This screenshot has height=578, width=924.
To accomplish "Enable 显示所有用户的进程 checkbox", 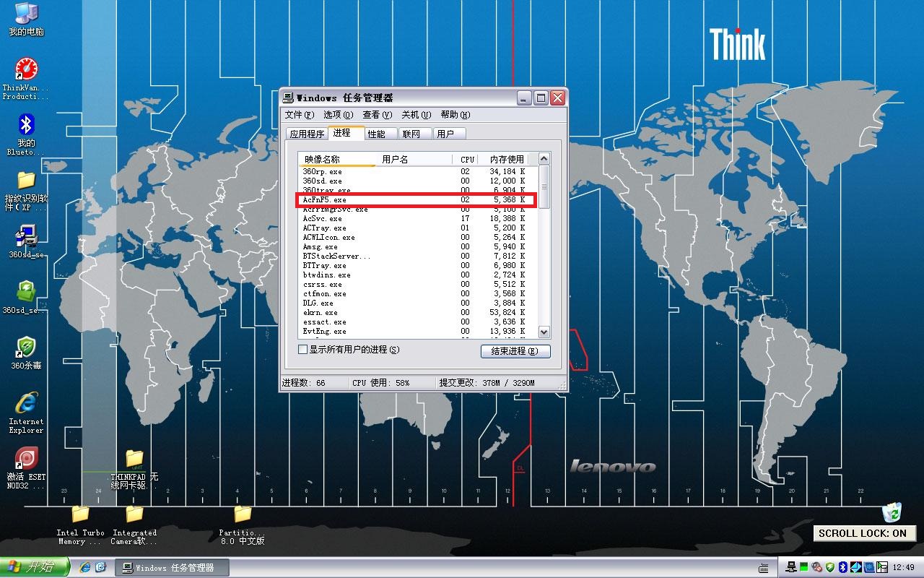I will pos(303,350).
